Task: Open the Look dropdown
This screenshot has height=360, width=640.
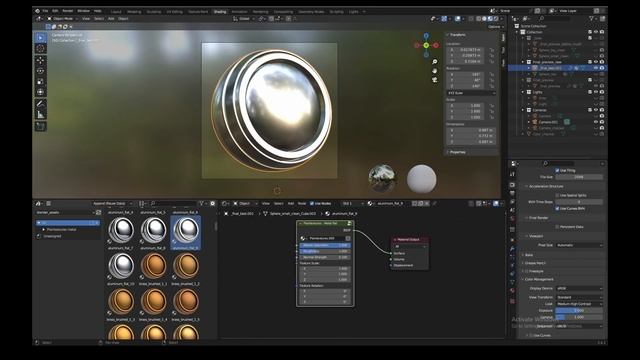Action: pyautogui.click(x=579, y=304)
